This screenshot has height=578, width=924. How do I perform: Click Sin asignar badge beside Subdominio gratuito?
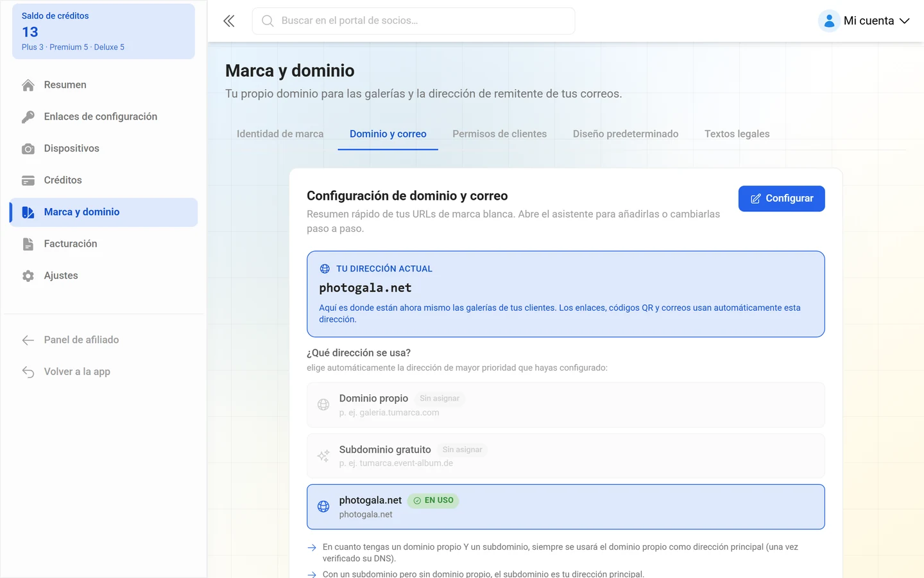(x=462, y=450)
